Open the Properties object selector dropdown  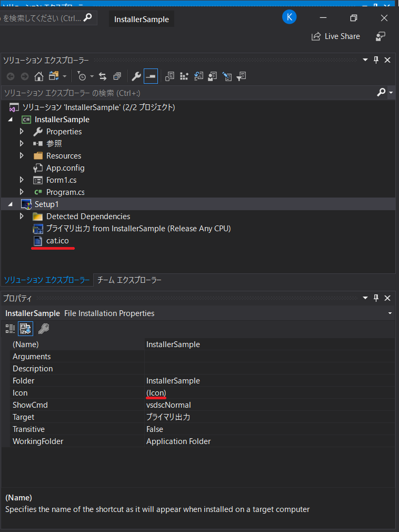(x=390, y=313)
